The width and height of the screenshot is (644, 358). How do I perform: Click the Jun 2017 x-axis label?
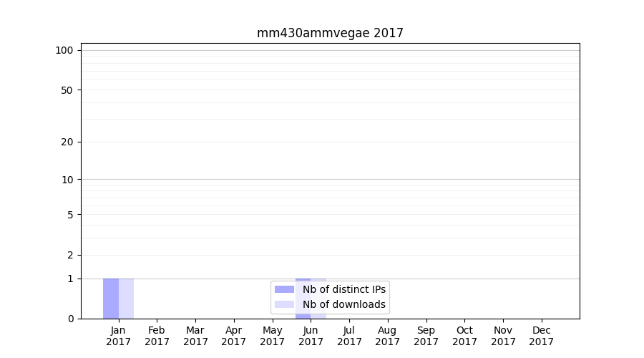pos(311,336)
